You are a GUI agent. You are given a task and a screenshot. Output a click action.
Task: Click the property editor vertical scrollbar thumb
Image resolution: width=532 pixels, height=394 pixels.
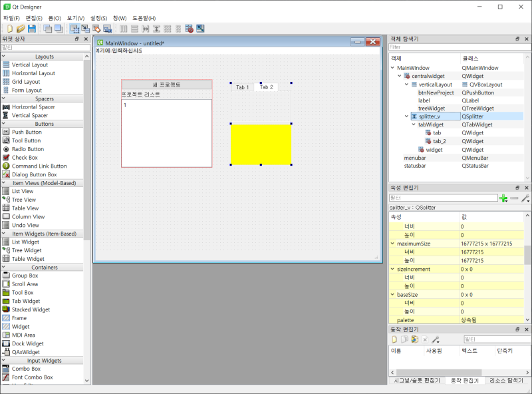(527, 255)
